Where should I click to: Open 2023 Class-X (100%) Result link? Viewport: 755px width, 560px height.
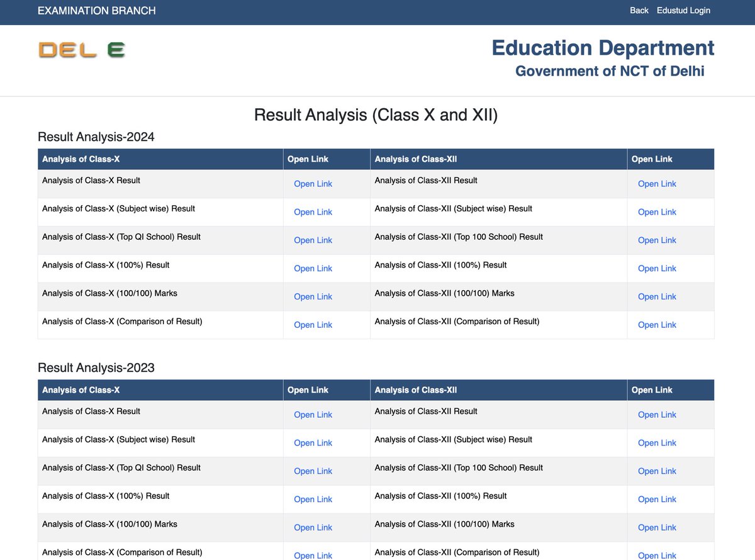(x=313, y=500)
